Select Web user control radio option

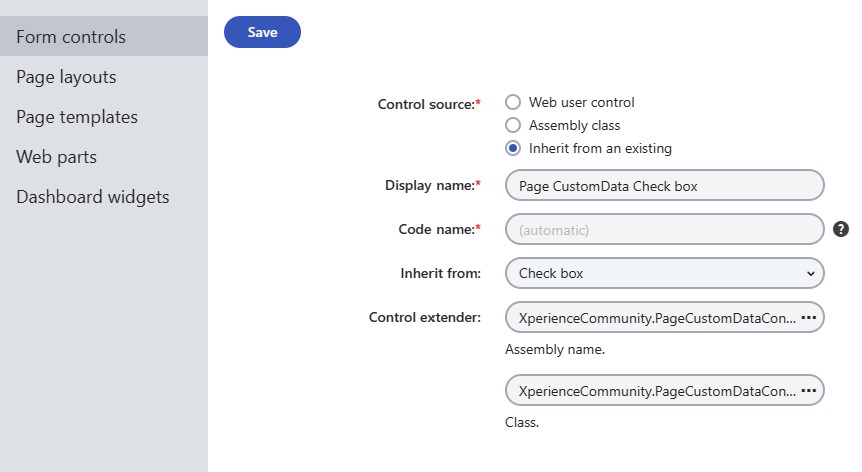click(x=513, y=102)
